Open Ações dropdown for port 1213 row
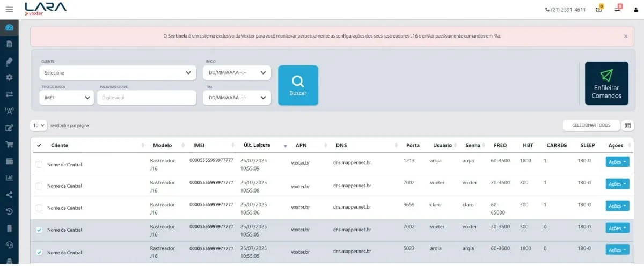644x266 pixels. click(x=617, y=162)
